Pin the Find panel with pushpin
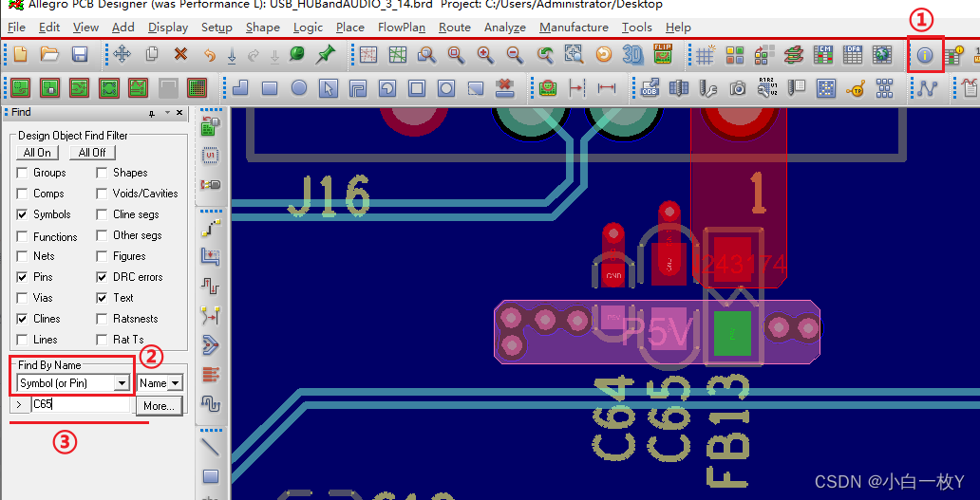This screenshot has width=980, height=500. pos(152,113)
